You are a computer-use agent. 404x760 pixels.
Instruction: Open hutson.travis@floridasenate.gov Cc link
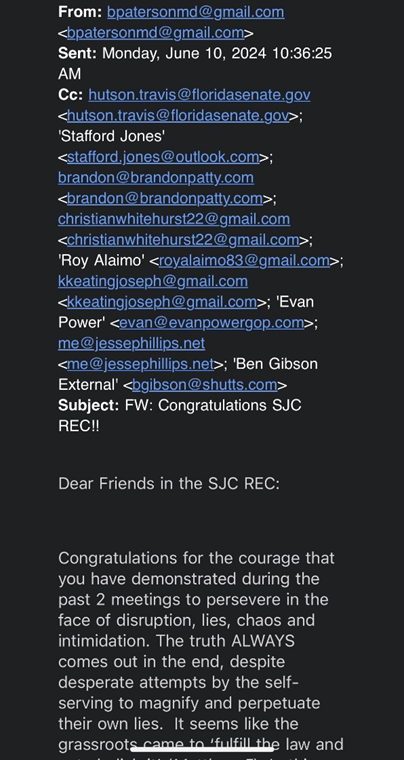[199, 95]
